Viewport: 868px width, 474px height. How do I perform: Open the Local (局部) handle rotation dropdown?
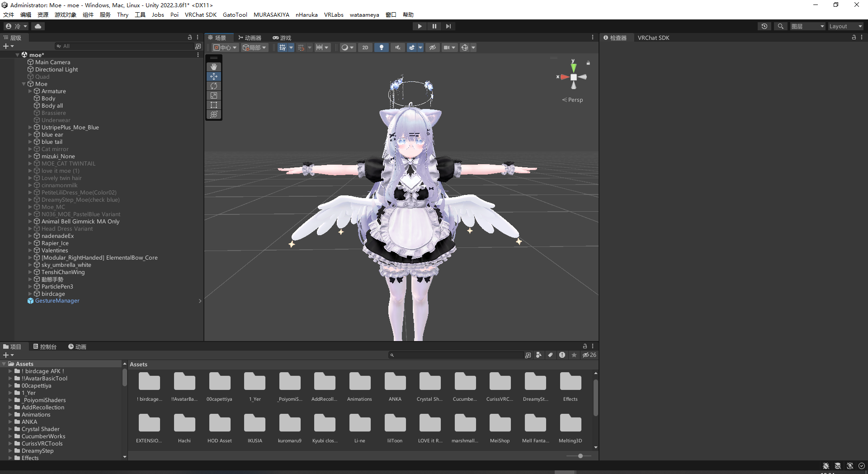pos(255,47)
